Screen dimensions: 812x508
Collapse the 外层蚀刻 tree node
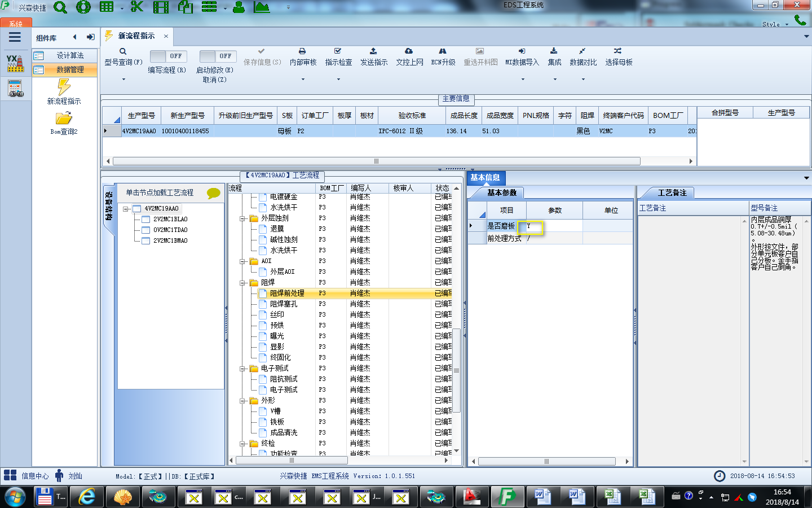[x=242, y=218]
